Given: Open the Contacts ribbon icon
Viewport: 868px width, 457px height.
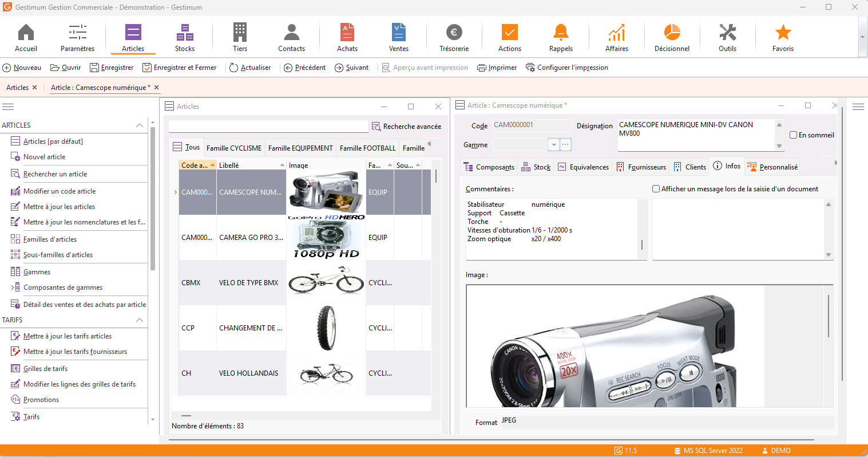Looking at the screenshot, I should (291, 38).
